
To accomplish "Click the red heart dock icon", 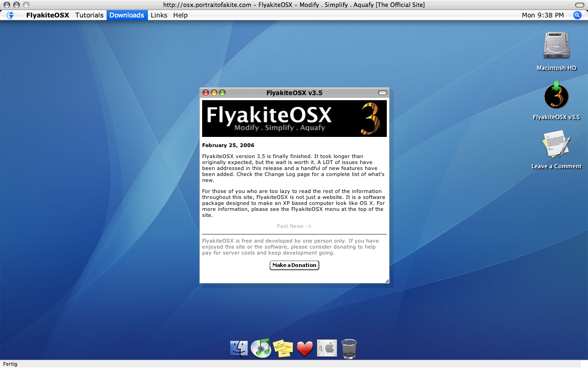I will pyautogui.click(x=305, y=349).
